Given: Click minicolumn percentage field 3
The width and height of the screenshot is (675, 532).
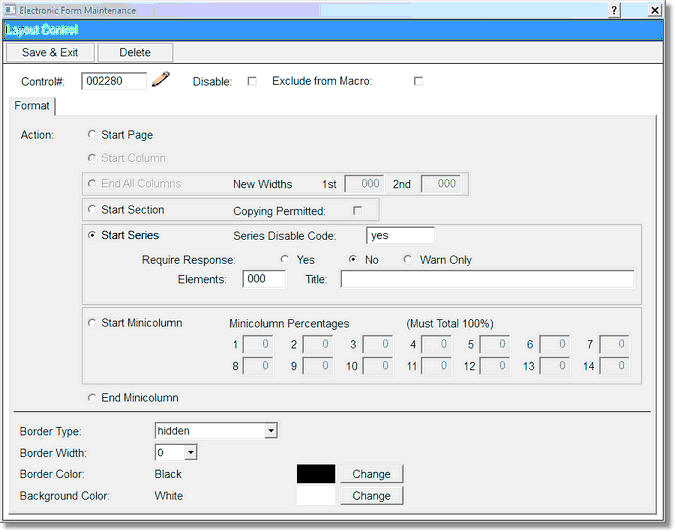Looking at the screenshot, I should (x=378, y=344).
